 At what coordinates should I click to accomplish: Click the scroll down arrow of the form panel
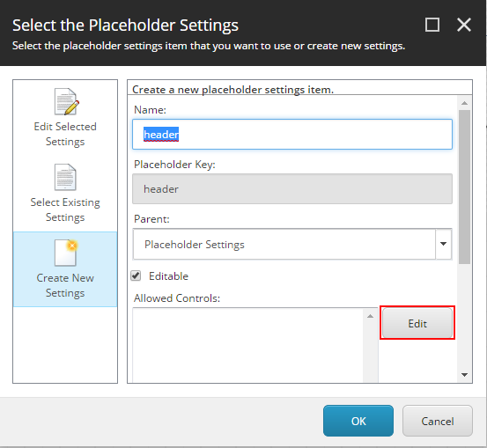(x=464, y=375)
